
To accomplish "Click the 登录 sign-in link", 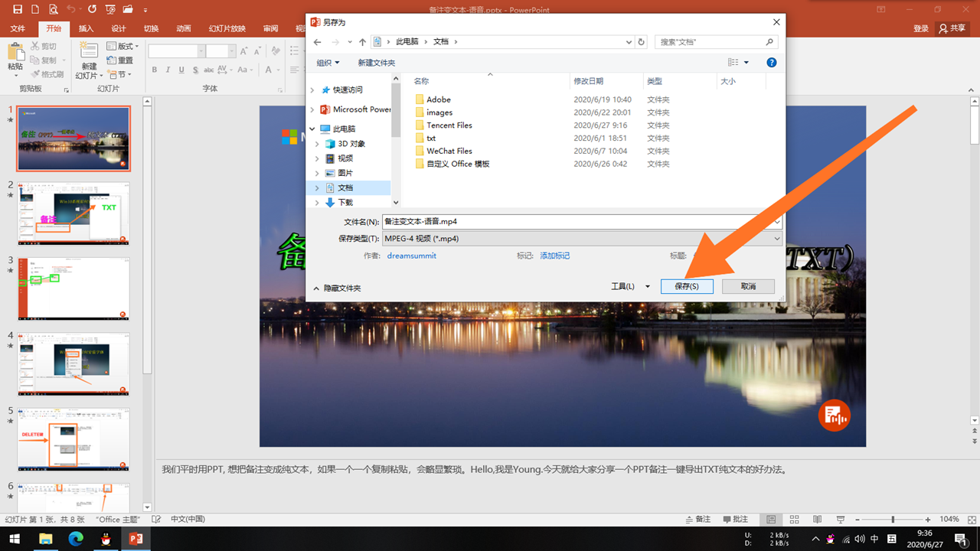I will 921,28.
